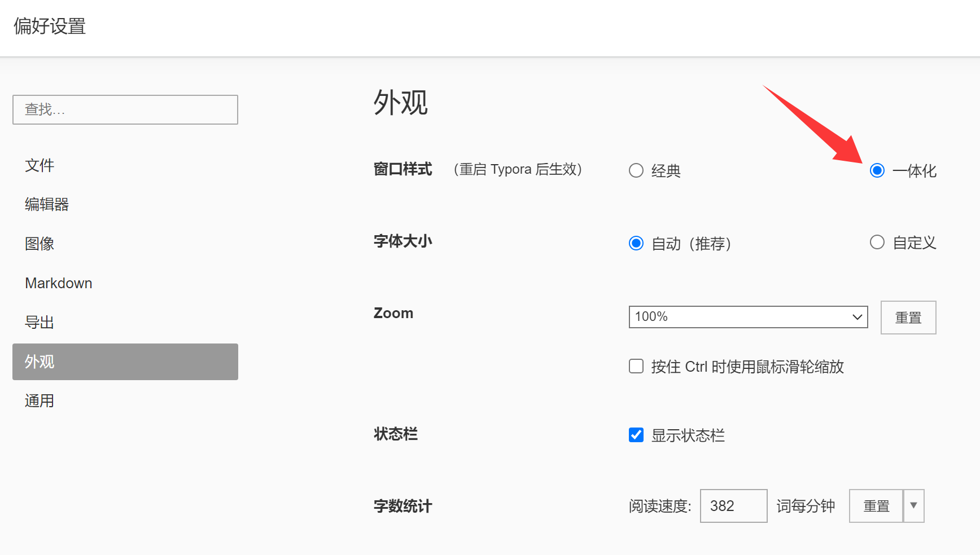The image size is (980, 555).
Task: Toggle the 显示状态栏 checkbox
Action: click(636, 435)
